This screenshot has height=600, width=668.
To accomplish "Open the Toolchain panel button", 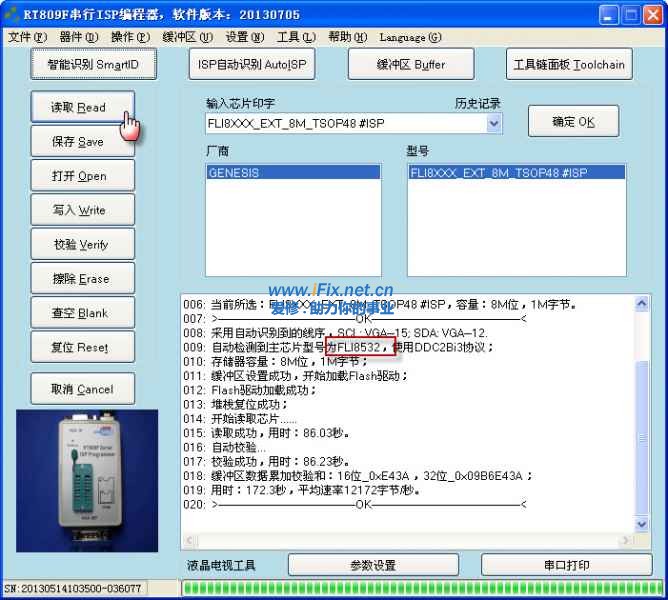I will tap(568, 64).
